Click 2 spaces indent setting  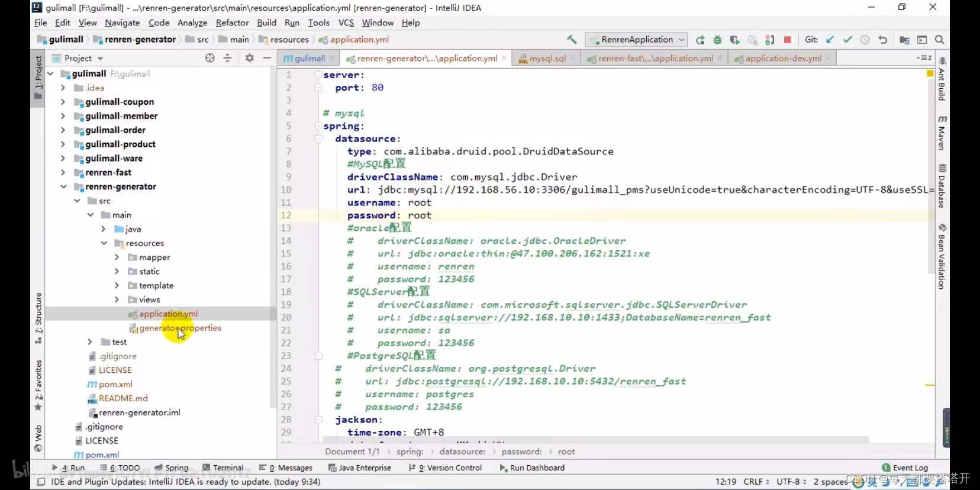coord(831,482)
